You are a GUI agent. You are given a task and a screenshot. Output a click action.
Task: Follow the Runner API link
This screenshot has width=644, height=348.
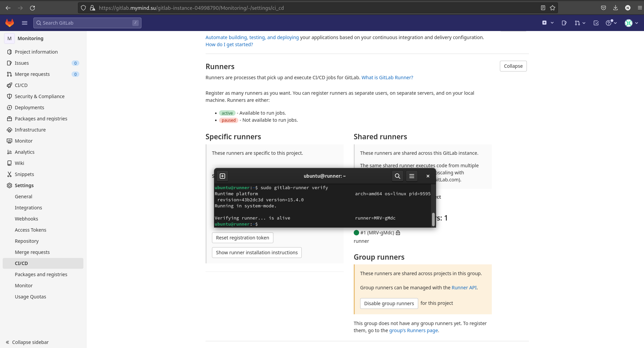click(x=464, y=288)
